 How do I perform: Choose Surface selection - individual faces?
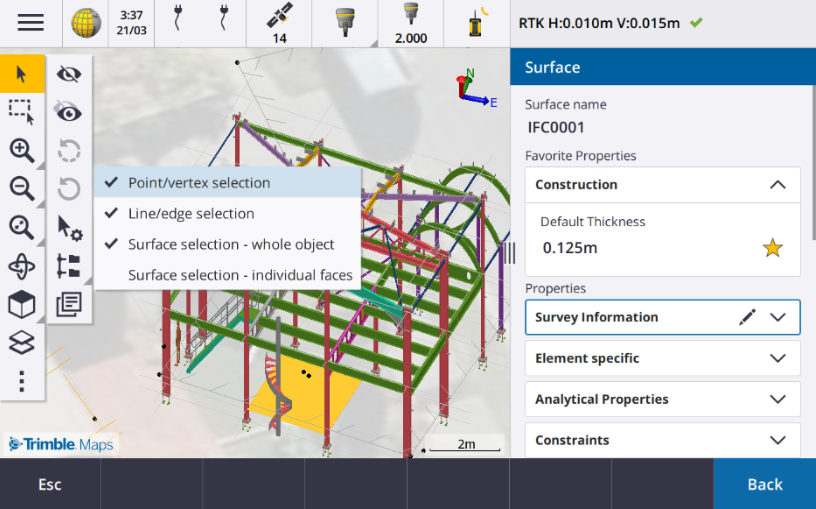point(240,275)
